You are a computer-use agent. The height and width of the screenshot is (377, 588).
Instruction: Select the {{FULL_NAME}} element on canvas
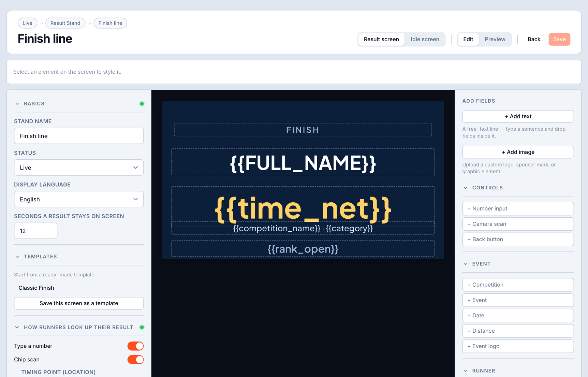click(303, 162)
